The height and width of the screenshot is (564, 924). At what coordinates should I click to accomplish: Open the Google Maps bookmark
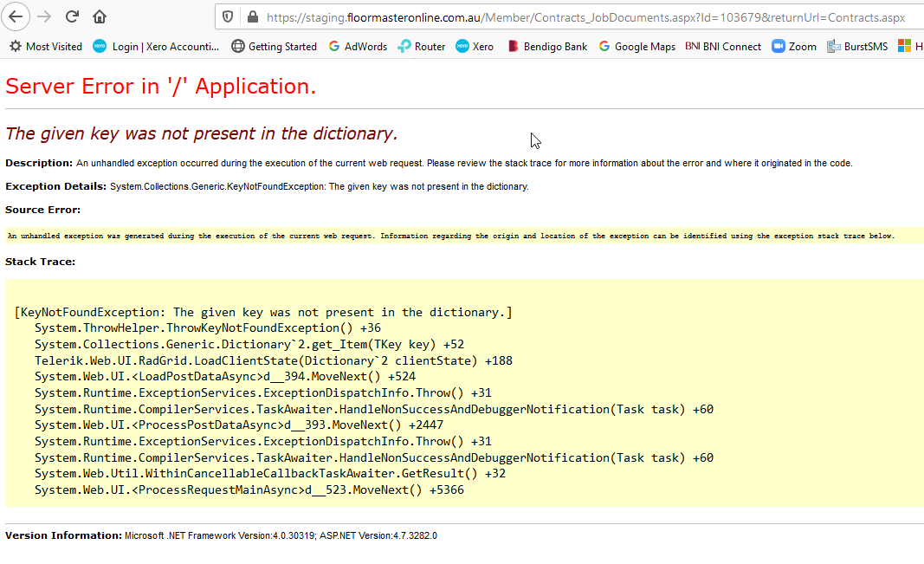(636, 47)
